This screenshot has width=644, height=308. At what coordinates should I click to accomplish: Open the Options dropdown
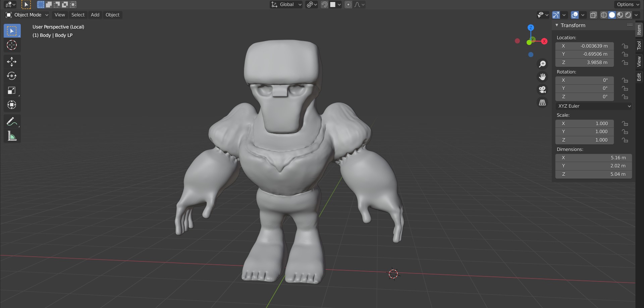tap(628, 4)
